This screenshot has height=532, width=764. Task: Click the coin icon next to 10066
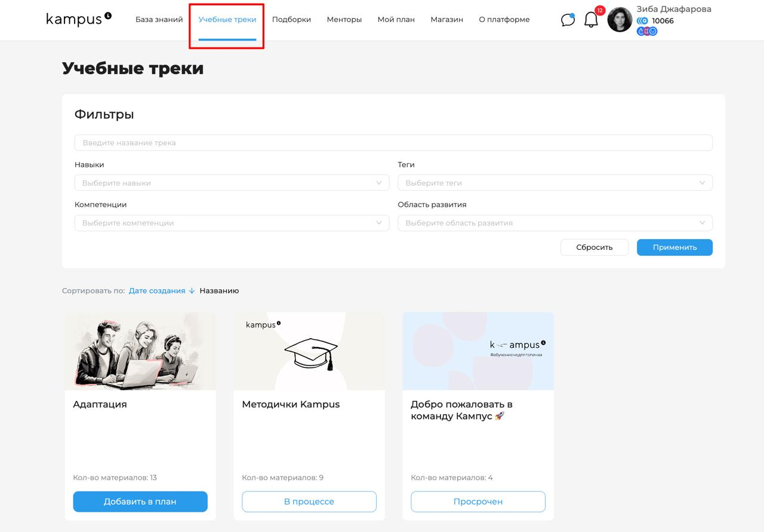[642, 20]
